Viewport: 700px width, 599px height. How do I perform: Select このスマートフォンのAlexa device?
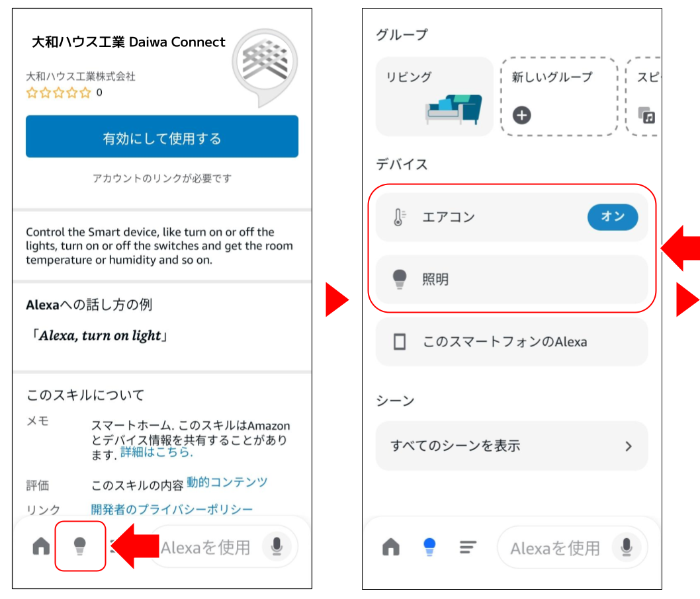[511, 342]
